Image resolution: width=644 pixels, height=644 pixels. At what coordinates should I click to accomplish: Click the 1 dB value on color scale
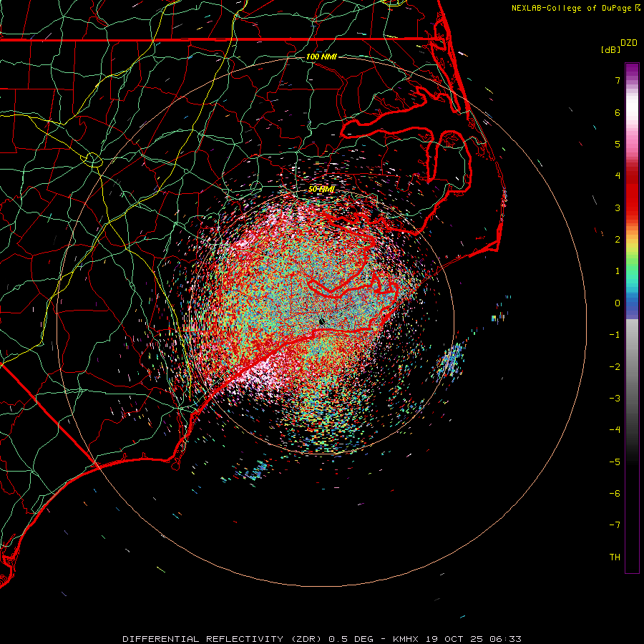[618, 271]
